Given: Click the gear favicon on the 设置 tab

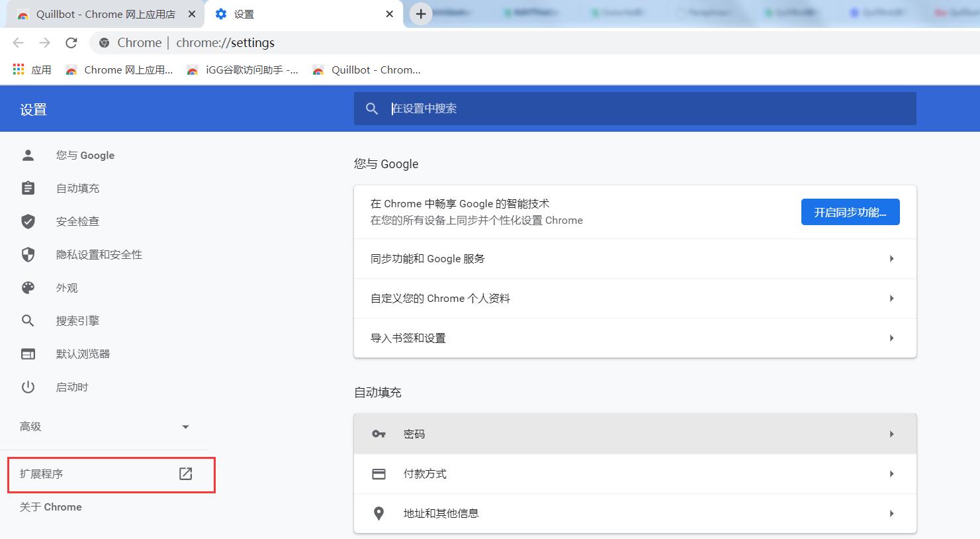Looking at the screenshot, I should tap(221, 14).
